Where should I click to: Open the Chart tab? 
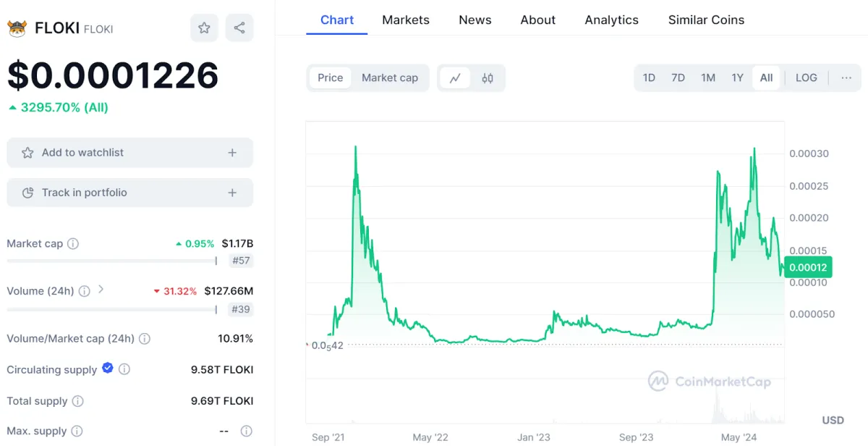[336, 20]
